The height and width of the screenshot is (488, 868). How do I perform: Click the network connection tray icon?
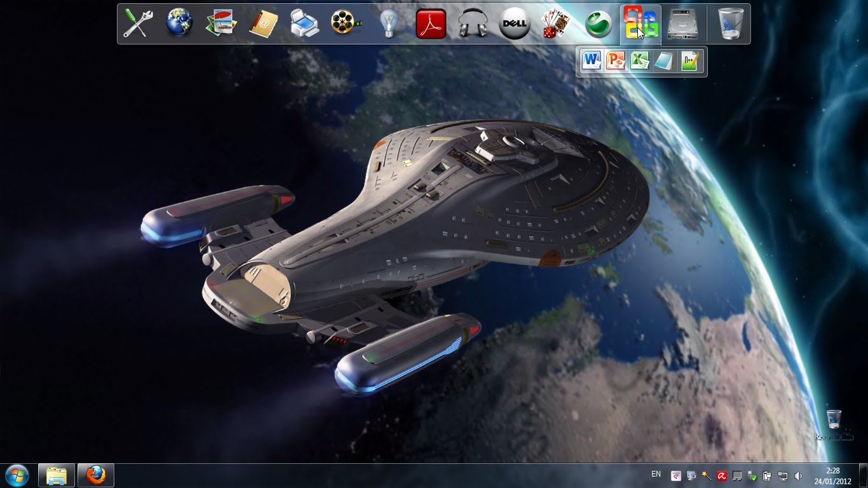[x=783, y=475]
